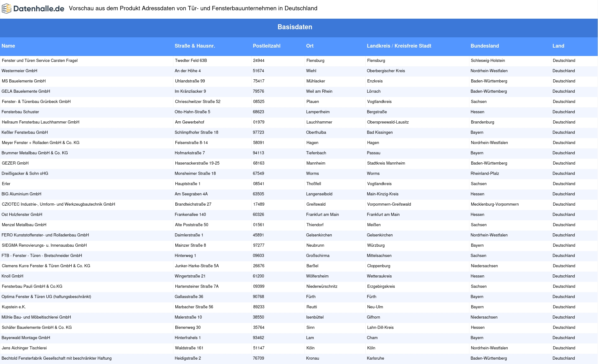Image resolution: width=598 pixels, height=364 pixels.
Task: Click Brummer Metallbau GmbH & Co. KG
Action: click(35, 153)
